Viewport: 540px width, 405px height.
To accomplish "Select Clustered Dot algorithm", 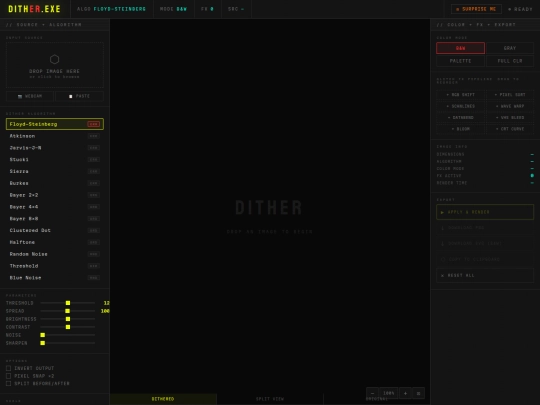I will click(x=55, y=230).
